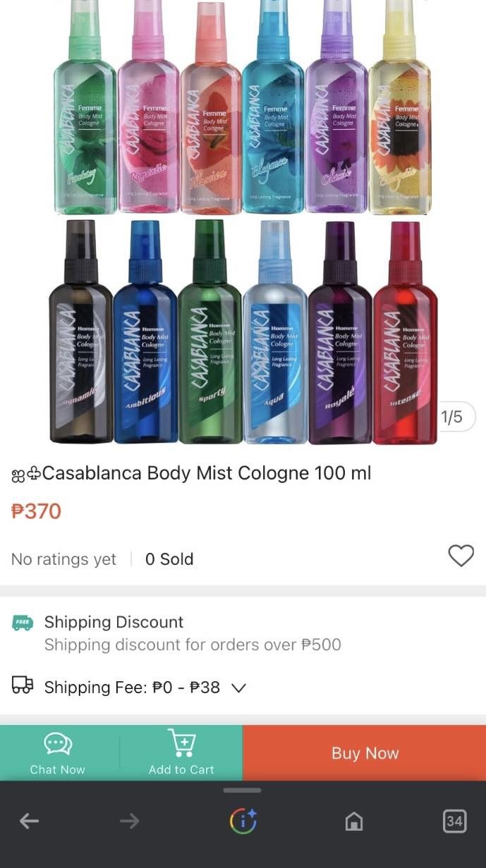Viewport: 486px width, 868px height.
Task: Tap the browser forward arrow
Action: 129,821
